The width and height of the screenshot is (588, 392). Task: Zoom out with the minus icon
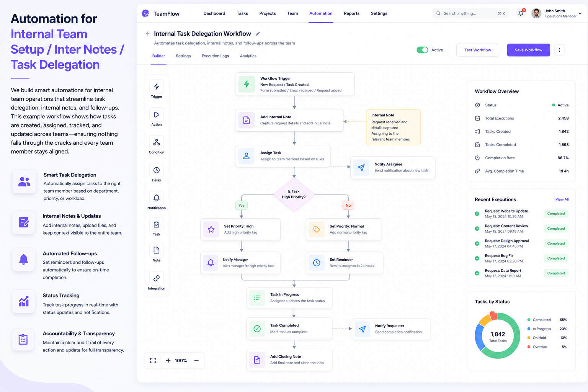[196, 361]
